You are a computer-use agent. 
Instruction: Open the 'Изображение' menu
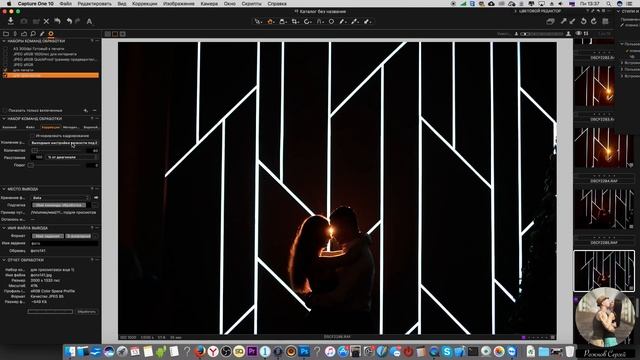pos(178,3)
